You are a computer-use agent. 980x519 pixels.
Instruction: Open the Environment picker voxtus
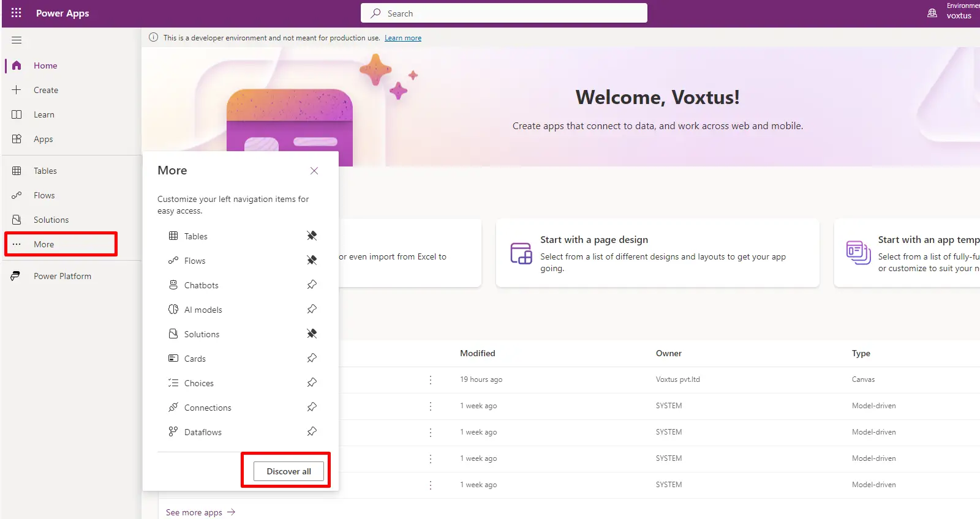click(954, 12)
